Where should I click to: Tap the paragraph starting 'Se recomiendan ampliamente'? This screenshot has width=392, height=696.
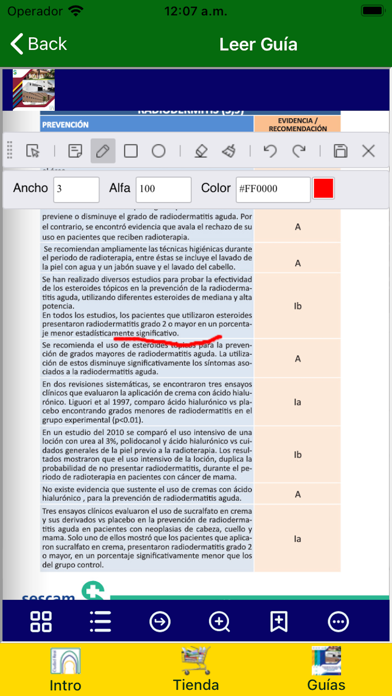[x=147, y=257]
